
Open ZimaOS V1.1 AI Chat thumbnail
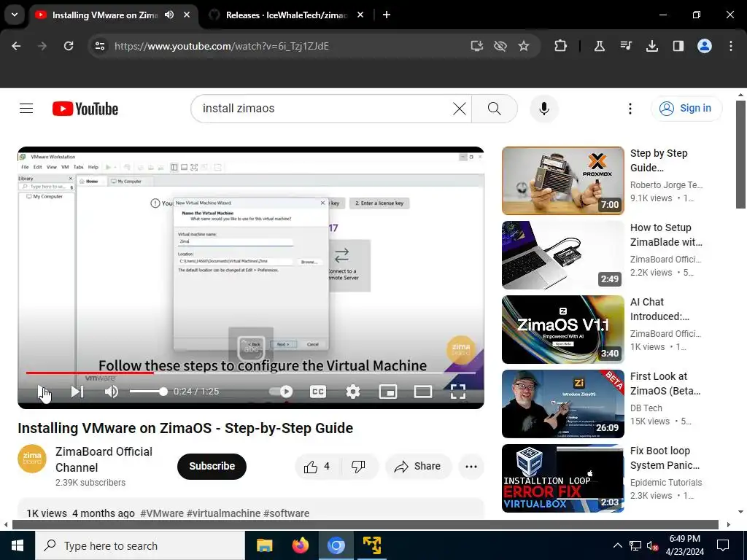tap(563, 330)
